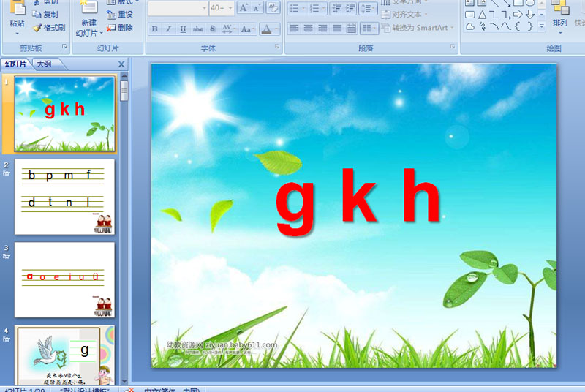The width and height of the screenshot is (585, 392).
Task: Open the numbered list button
Action: point(317,8)
